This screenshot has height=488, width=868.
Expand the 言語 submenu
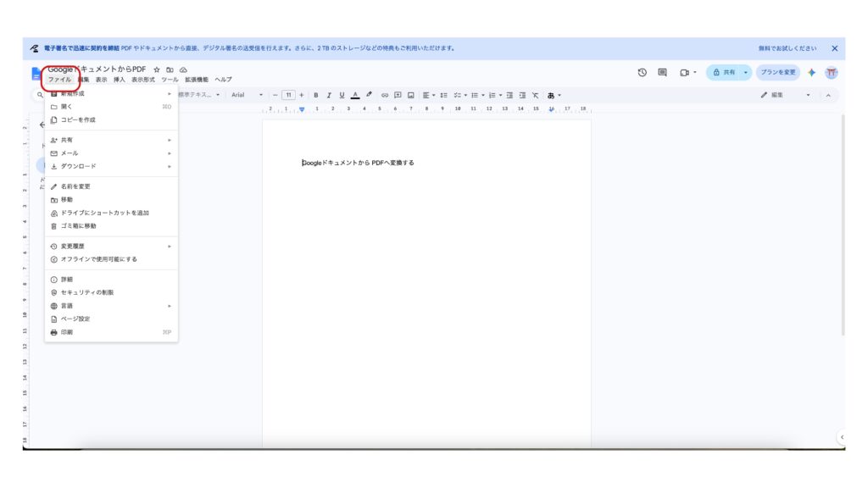(x=111, y=306)
